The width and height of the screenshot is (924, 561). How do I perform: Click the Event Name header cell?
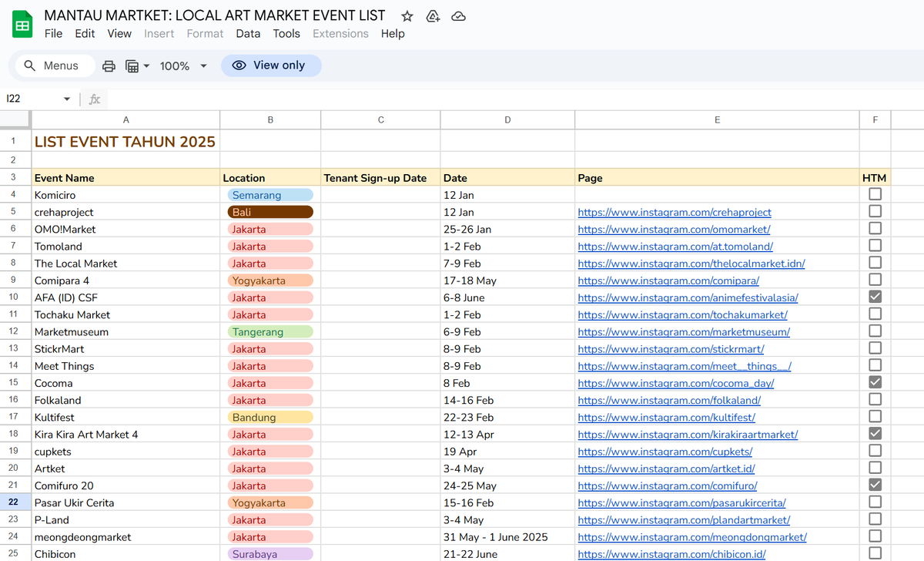click(x=126, y=178)
